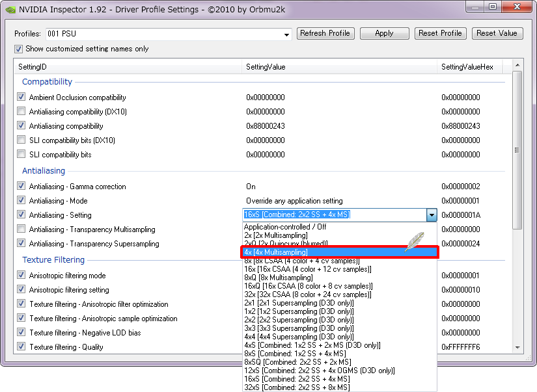This screenshot has height=392, width=537.
Task: Toggle Anisotropic filtering setting checkbox
Action: pyautogui.click(x=21, y=289)
